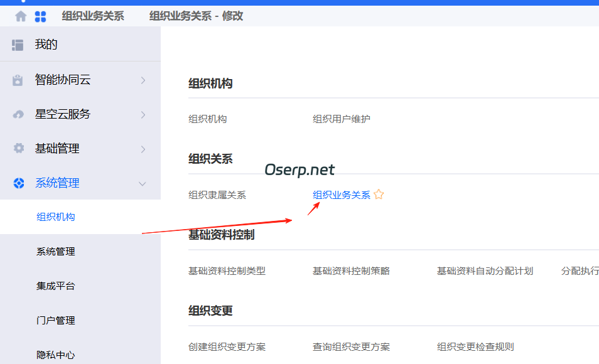Screen dimensions: 599x364
Task: Open the apps grid icon beside home
Action: pos(40,16)
